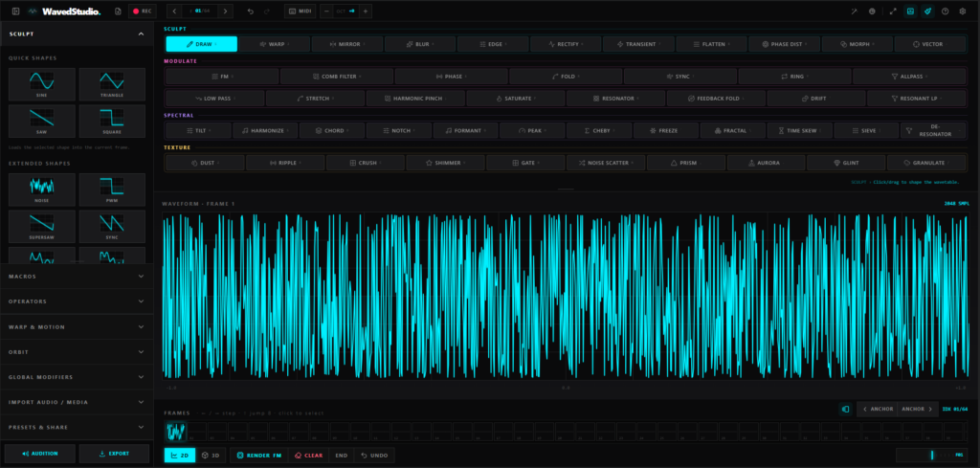The width and height of the screenshot is (980, 468).
Task: Collapse the Sculpt panel header
Action: tap(77, 33)
